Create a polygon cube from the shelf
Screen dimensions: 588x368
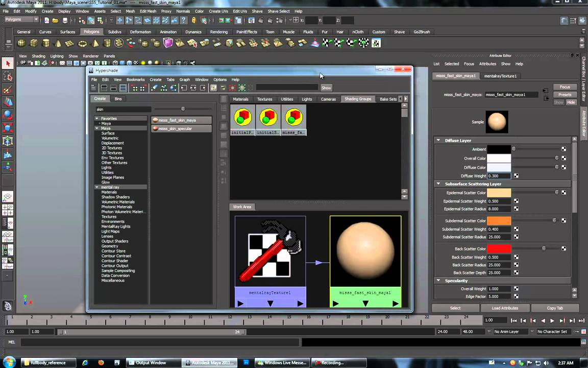34,43
